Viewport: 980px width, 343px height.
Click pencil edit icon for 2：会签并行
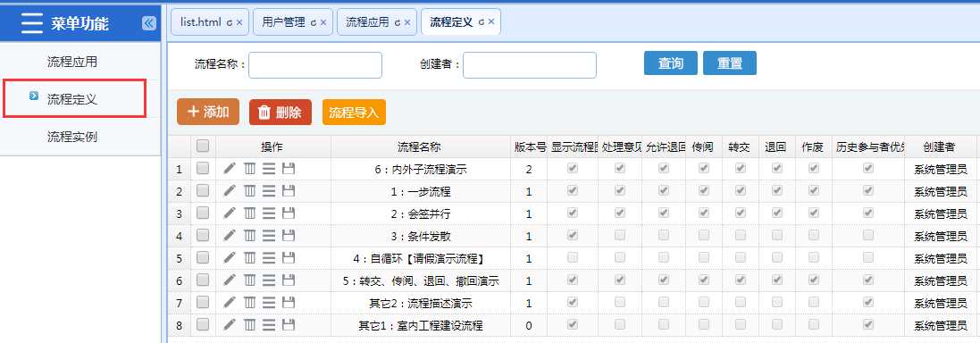[230, 213]
